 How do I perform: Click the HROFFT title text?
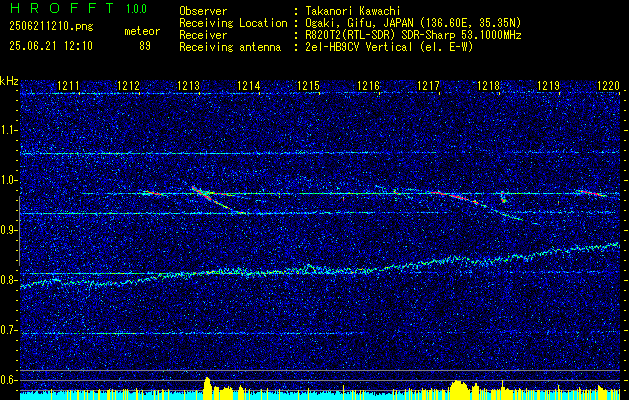coord(63,8)
